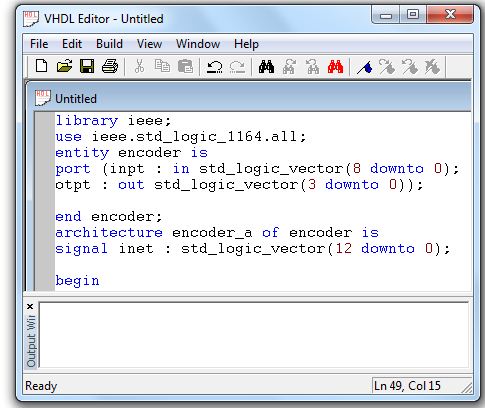
Task: Click the Untitled document HDL icon
Action: coord(43,98)
